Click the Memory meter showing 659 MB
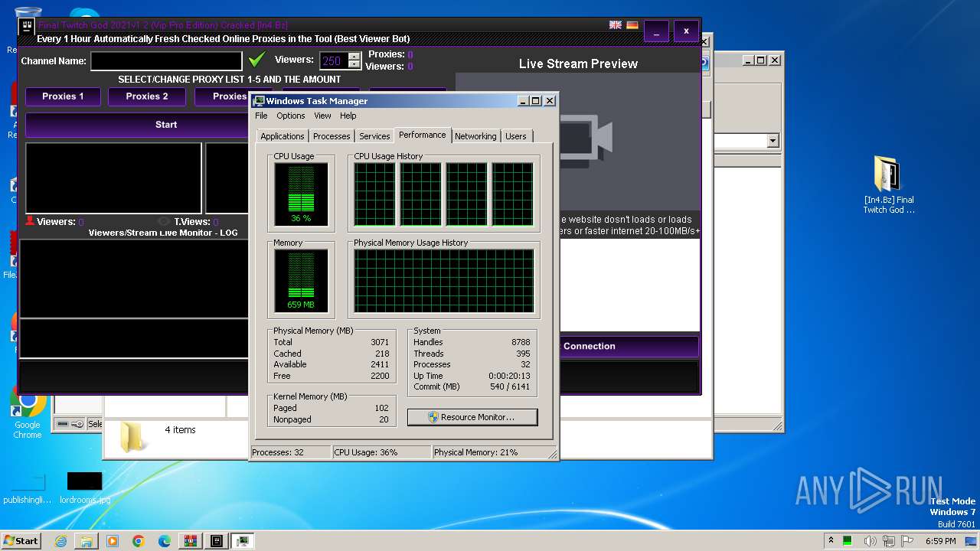980x551 pixels. [x=301, y=281]
